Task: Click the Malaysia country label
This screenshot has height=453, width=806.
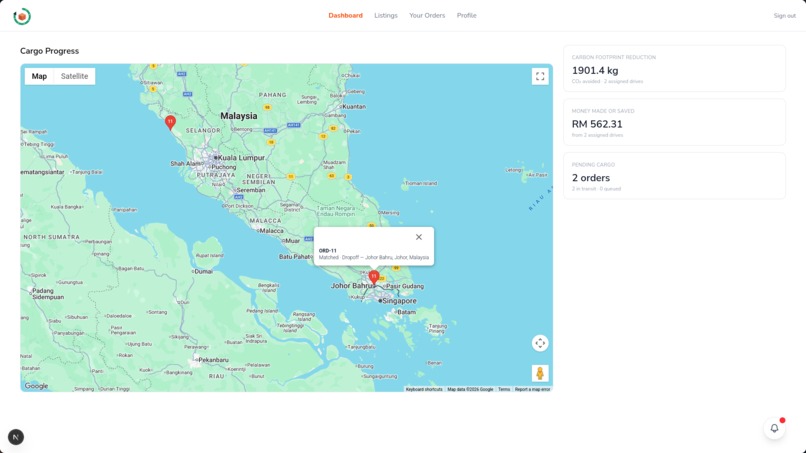Action: (x=239, y=116)
